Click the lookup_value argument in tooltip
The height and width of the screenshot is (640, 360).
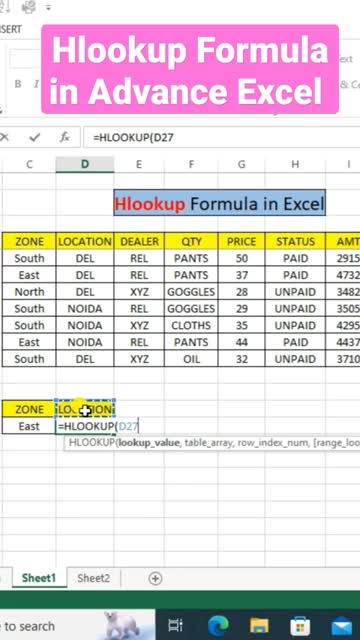click(148, 443)
